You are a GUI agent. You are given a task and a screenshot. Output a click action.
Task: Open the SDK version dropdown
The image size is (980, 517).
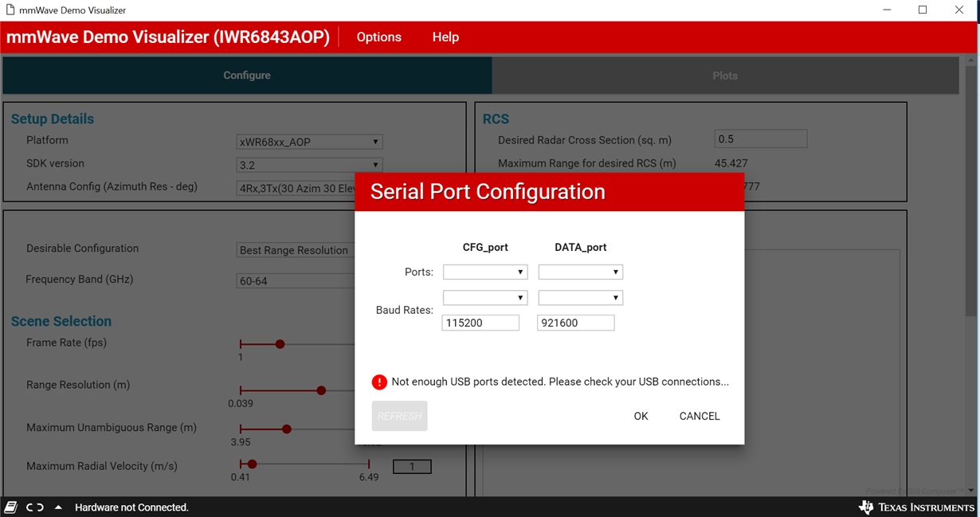(309, 166)
